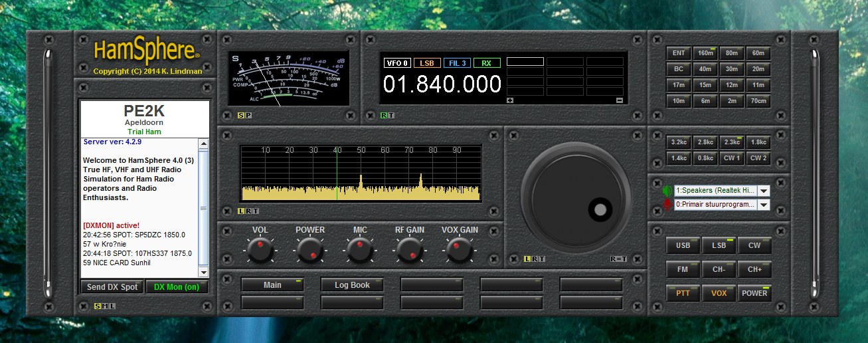
Task: Toggle the VOX button
Action: click(x=719, y=293)
